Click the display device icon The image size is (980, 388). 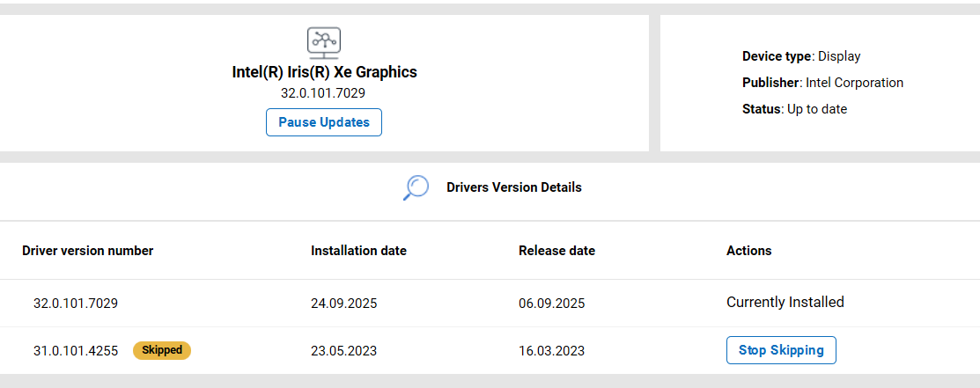click(323, 41)
